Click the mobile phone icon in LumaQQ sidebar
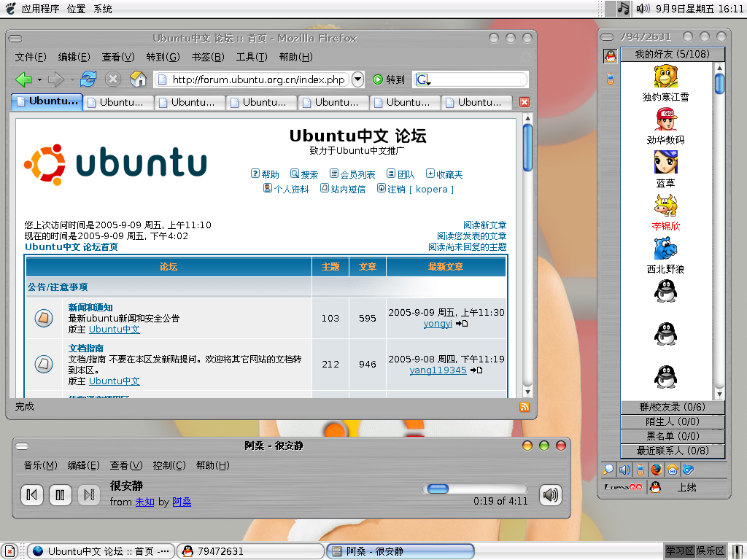This screenshot has height=560, width=747. [x=611, y=79]
